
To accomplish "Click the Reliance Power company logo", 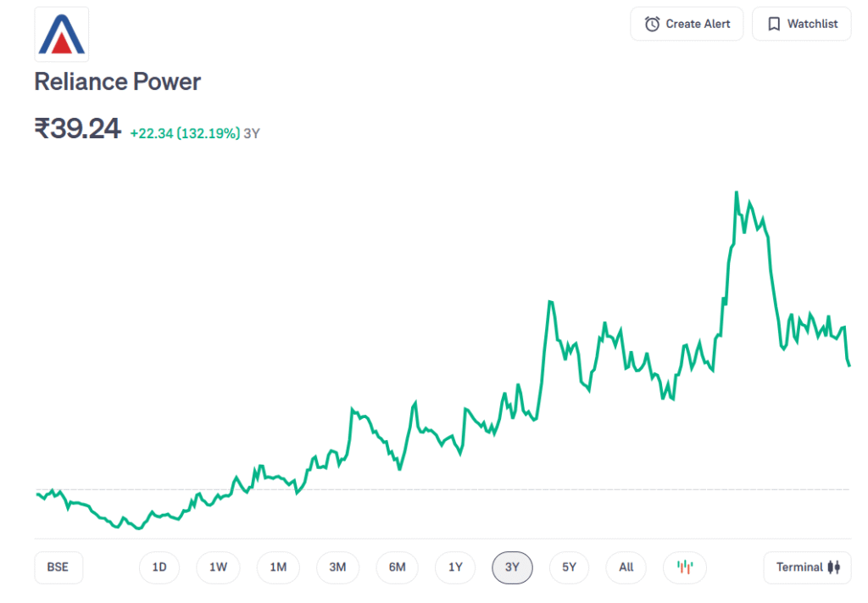I will [x=60, y=34].
